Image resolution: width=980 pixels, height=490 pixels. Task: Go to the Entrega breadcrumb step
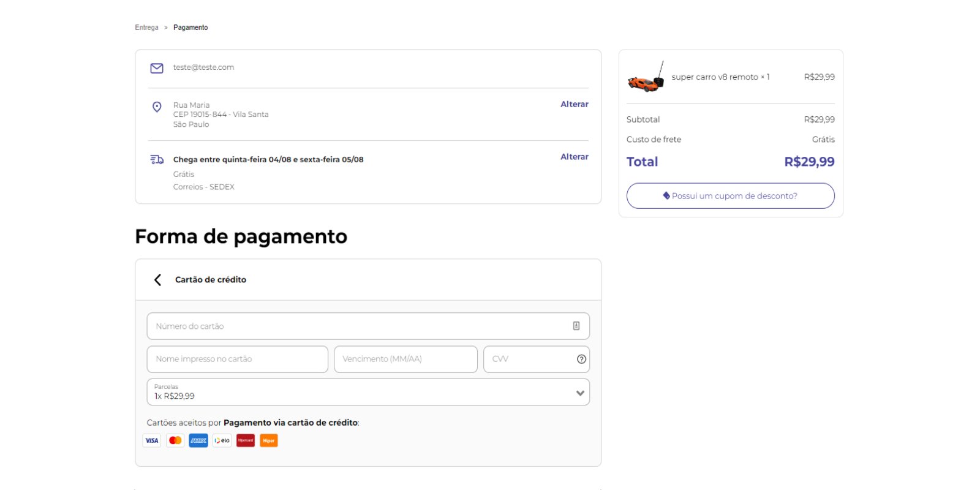coord(146,28)
